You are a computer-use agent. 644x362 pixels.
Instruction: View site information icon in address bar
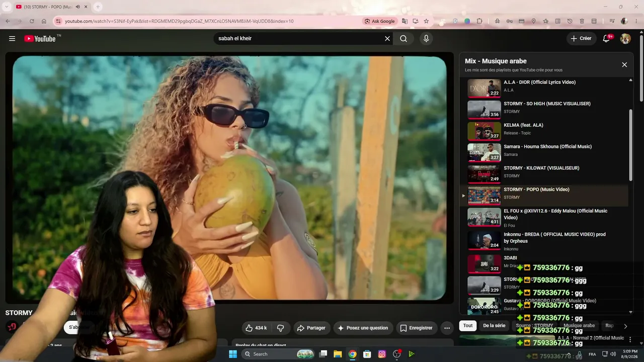pyautogui.click(x=58, y=21)
